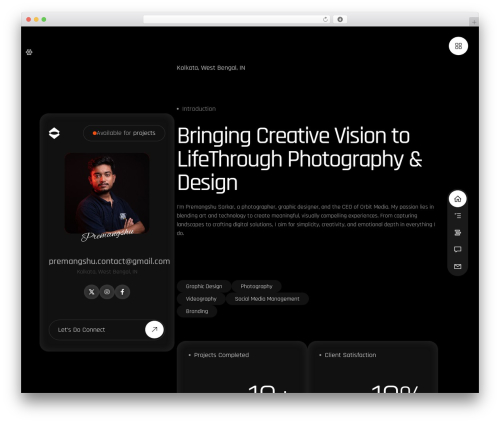Click the diamond logo in profile card

coord(54,133)
